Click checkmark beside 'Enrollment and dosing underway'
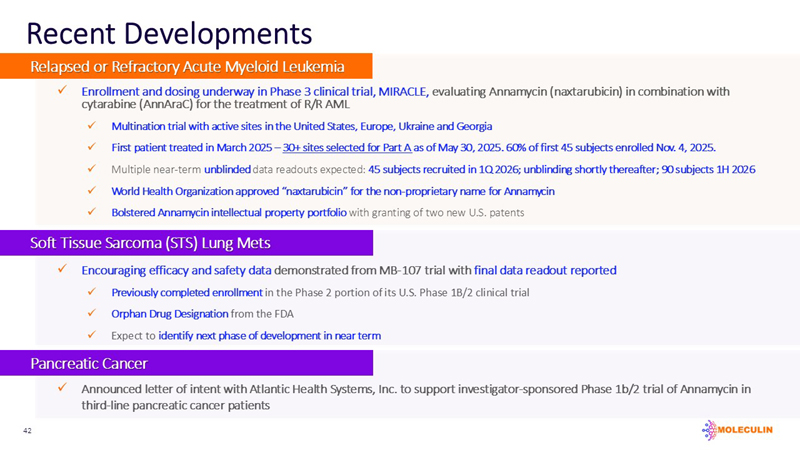 point(62,91)
